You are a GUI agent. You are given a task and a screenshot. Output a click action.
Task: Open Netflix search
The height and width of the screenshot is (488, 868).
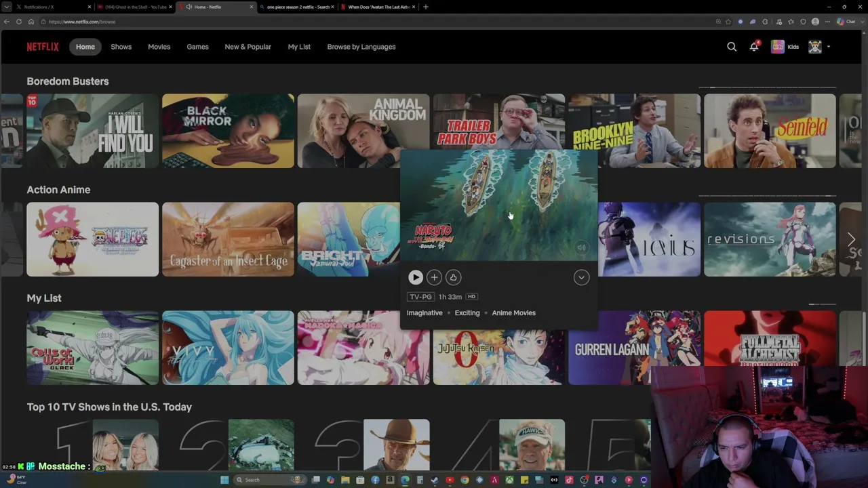pos(732,47)
